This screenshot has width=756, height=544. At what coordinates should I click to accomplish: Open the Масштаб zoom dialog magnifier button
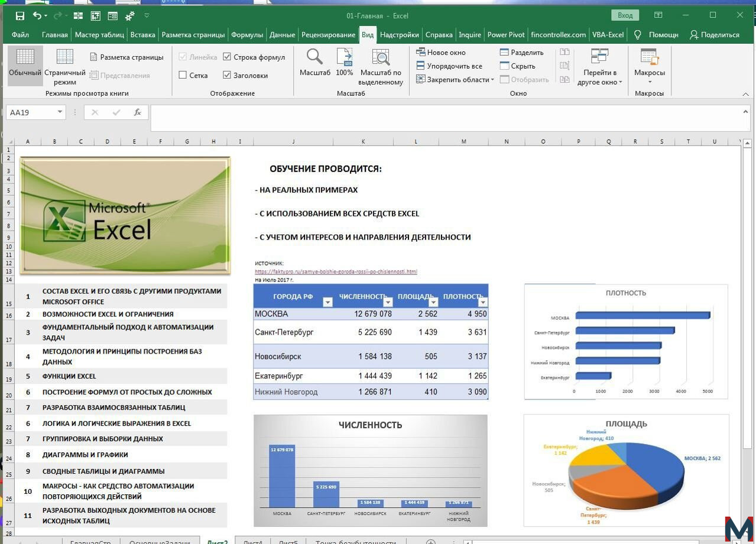pyautogui.click(x=315, y=63)
